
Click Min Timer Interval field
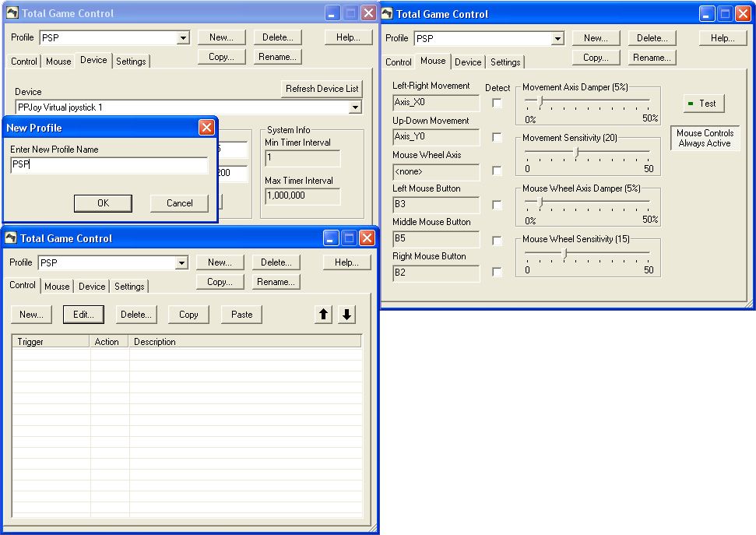302,158
